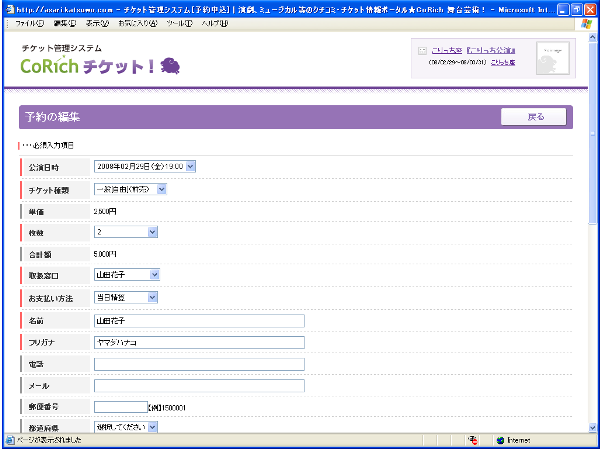Click the CoRich チケット logo

[x=88, y=66]
